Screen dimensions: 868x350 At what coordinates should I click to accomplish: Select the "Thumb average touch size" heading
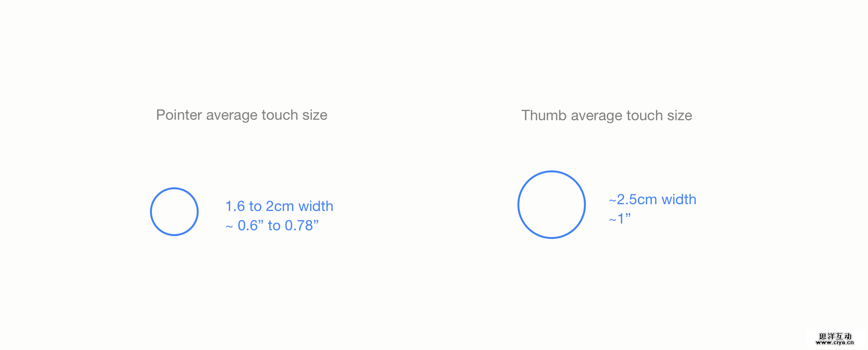[x=607, y=115]
